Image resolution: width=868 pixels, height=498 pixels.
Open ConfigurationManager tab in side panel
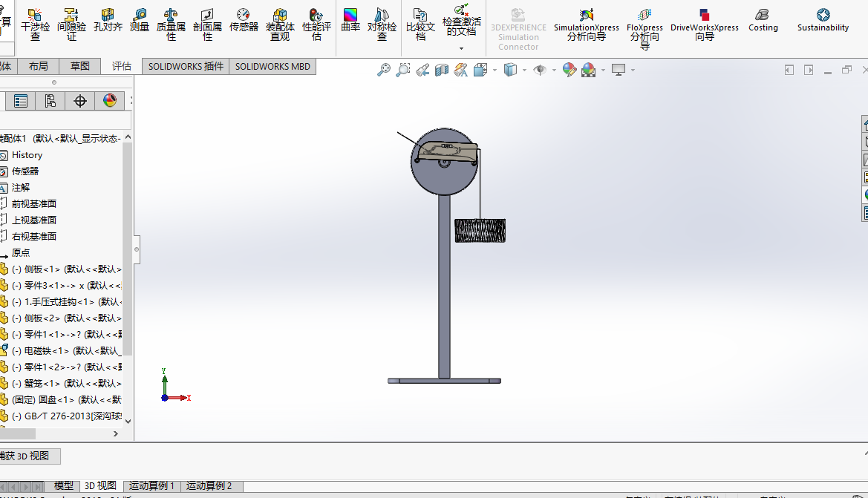[50, 101]
